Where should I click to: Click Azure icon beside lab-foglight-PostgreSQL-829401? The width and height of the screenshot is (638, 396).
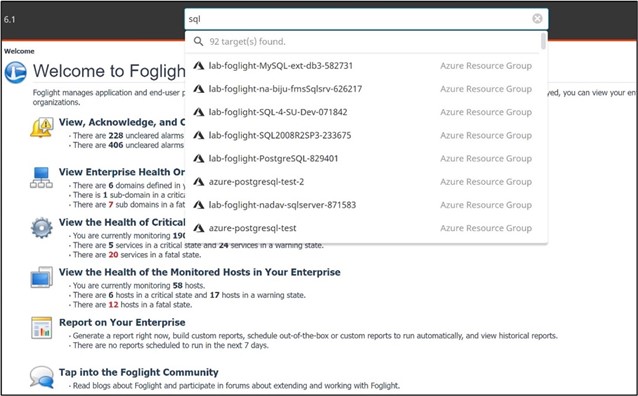199,158
